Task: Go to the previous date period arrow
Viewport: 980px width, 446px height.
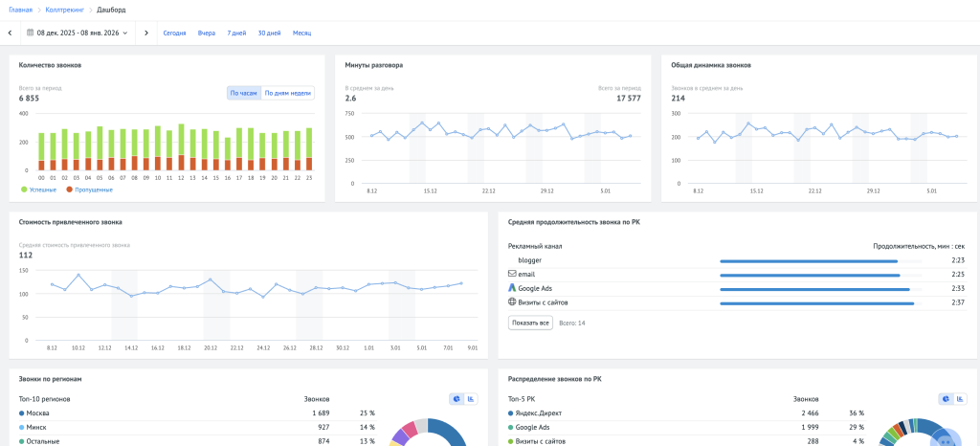Action: (11, 33)
